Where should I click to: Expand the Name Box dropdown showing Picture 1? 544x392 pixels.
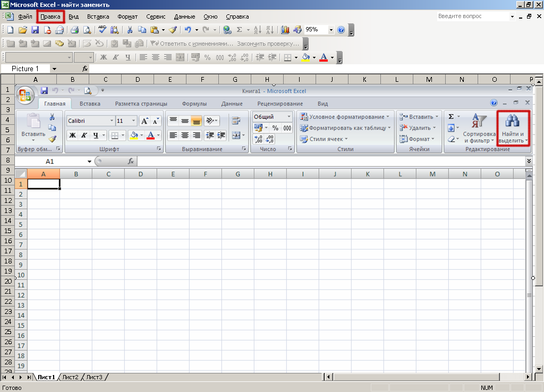pyautogui.click(x=54, y=69)
